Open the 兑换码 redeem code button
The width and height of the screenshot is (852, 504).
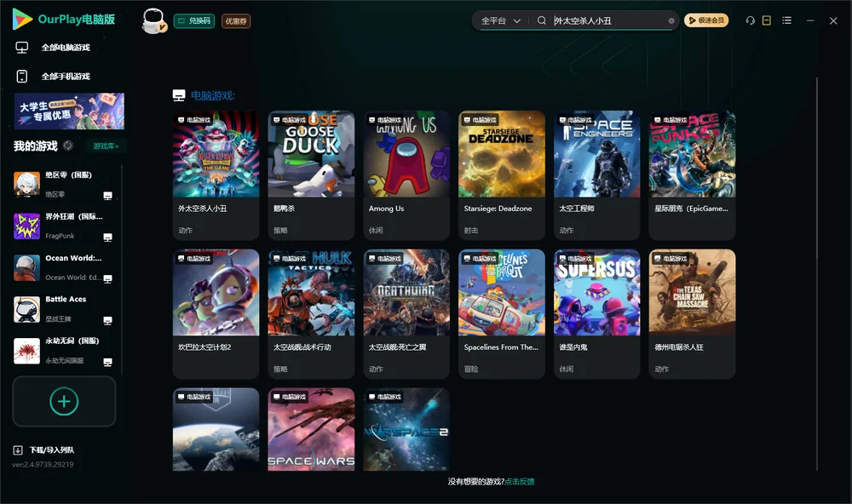(194, 20)
